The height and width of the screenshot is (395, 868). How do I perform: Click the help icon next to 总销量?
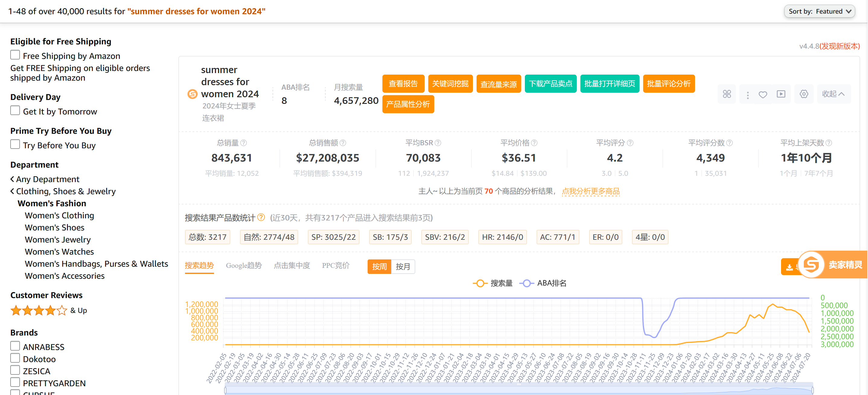coord(244,143)
